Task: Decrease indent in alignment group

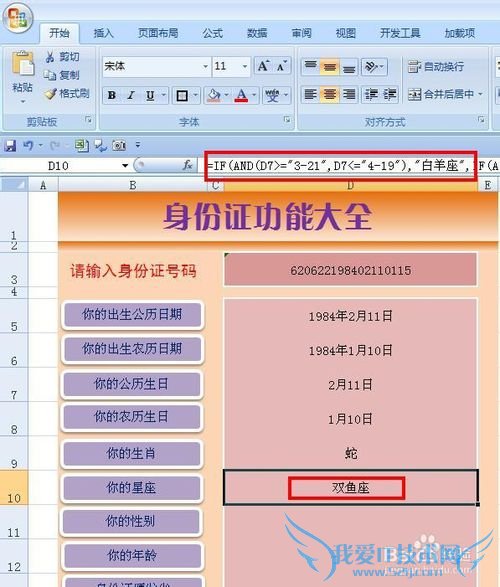Action: 371,94
